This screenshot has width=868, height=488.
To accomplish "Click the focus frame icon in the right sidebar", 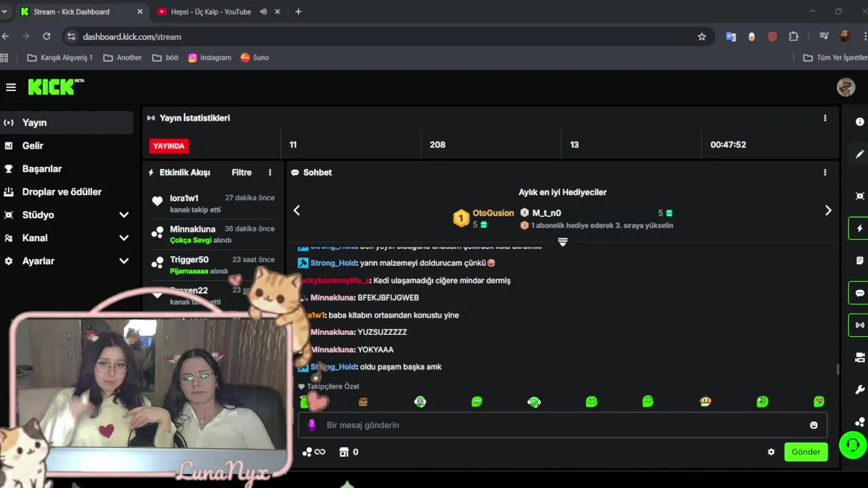I will click(x=860, y=196).
